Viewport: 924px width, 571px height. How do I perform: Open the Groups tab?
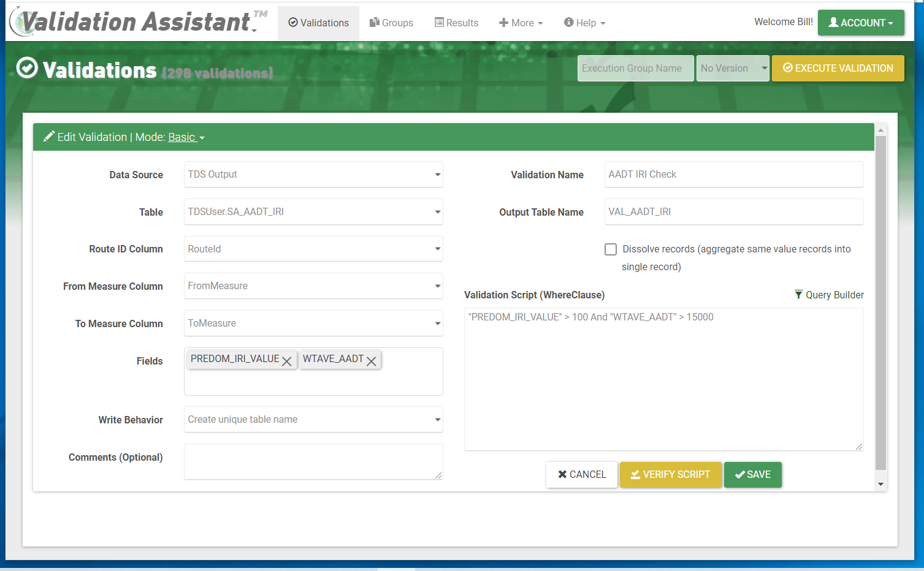coord(391,23)
